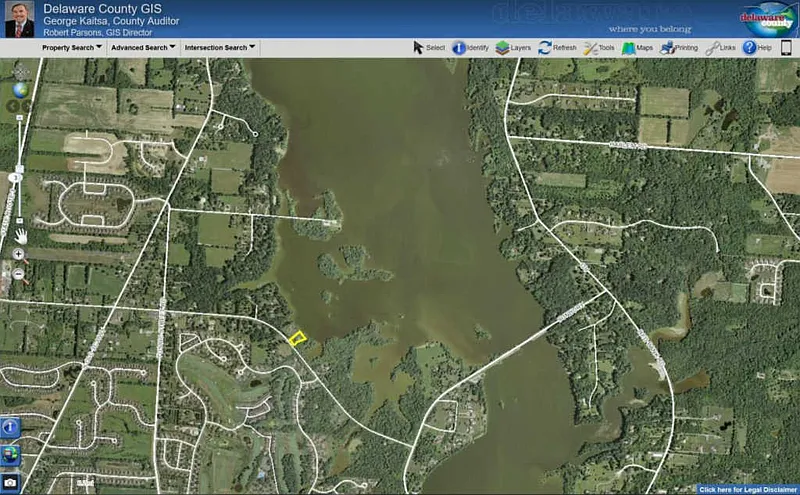Enable the pan hand tool

coord(20,235)
